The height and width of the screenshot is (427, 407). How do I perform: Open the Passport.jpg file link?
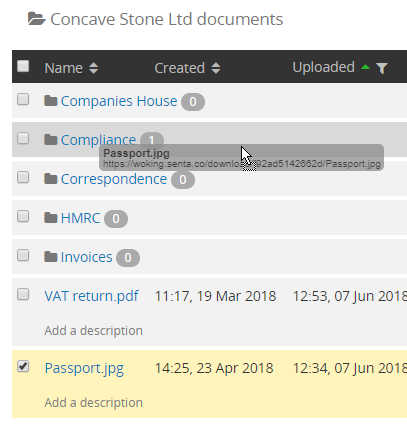[x=84, y=369]
